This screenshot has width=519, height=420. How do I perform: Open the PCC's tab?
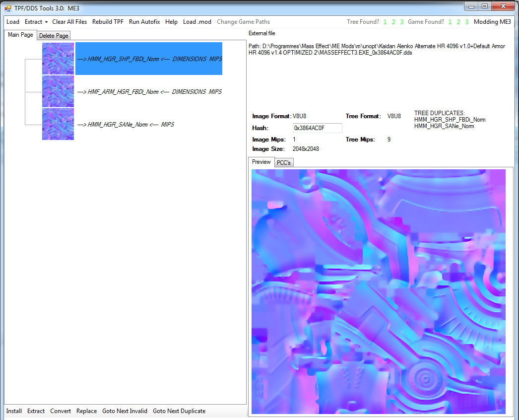[x=284, y=163]
